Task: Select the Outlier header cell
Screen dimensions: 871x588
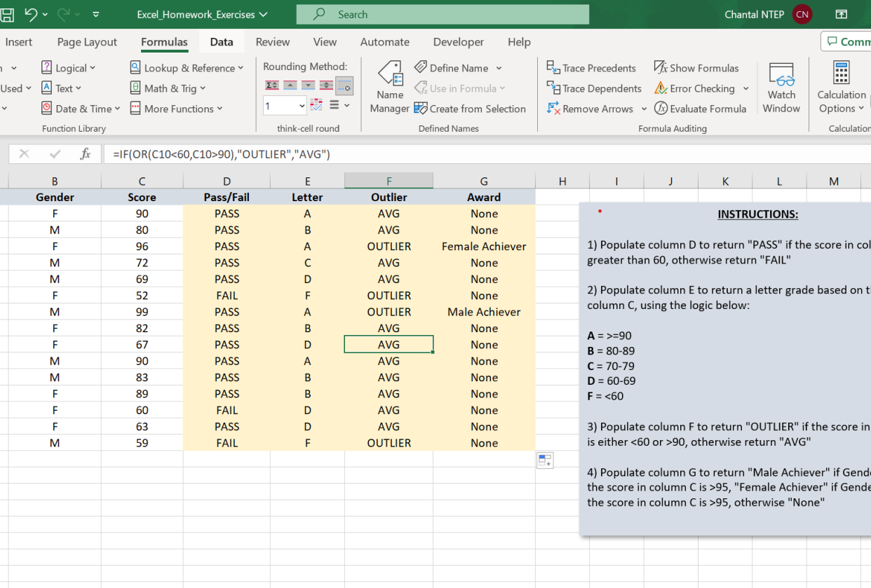Action: (x=389, y=198)
